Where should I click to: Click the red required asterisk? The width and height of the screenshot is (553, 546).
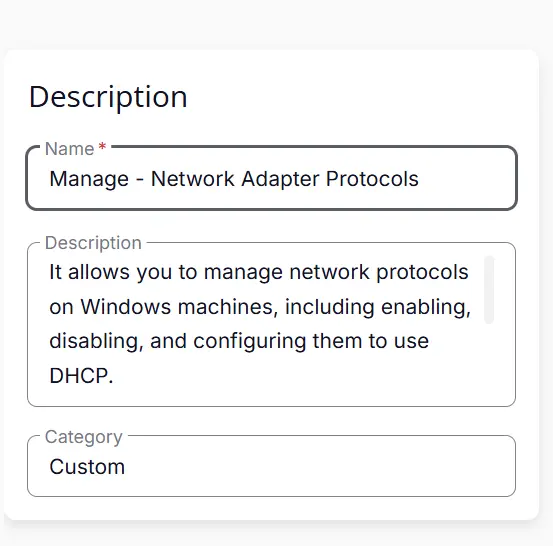[x=102, y=146]
